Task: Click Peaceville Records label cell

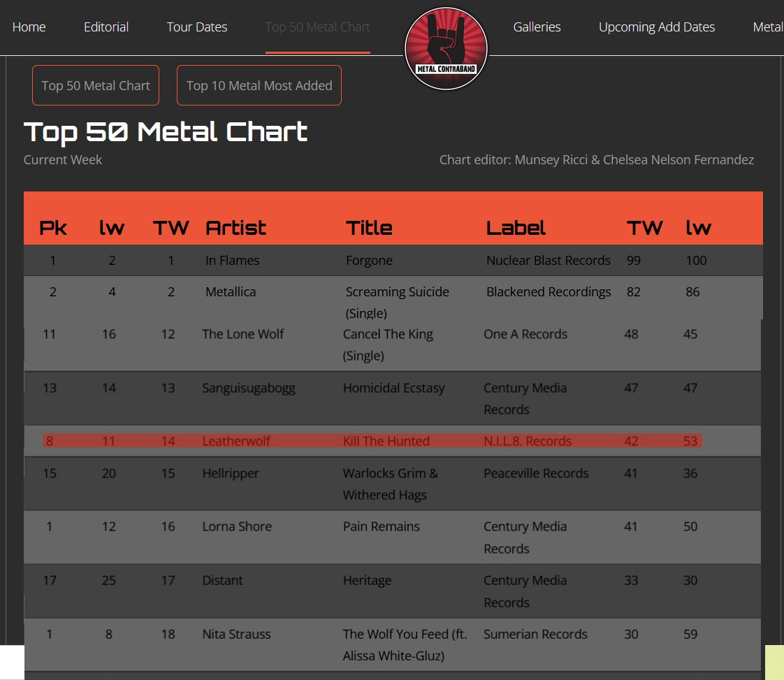Action: pyautogui.click(x=536, y=474)
